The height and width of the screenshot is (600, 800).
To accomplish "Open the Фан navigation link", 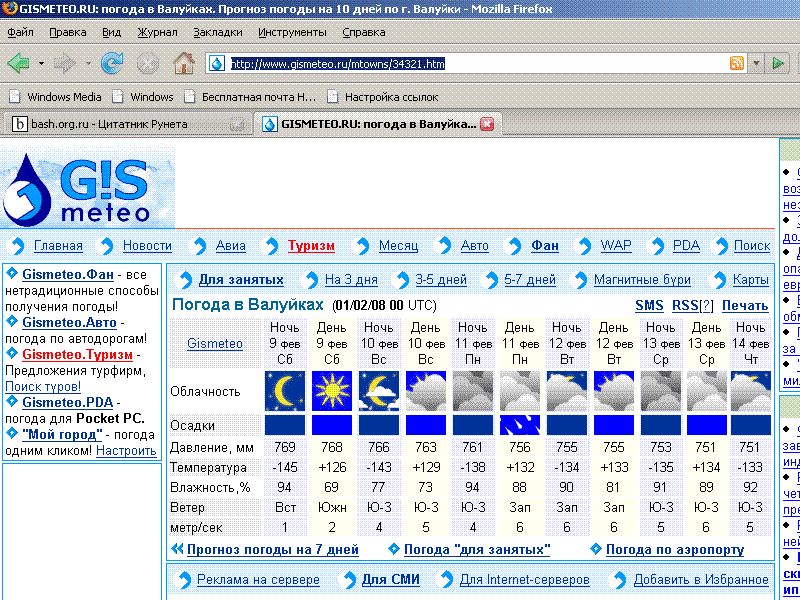I will point(545,246).
